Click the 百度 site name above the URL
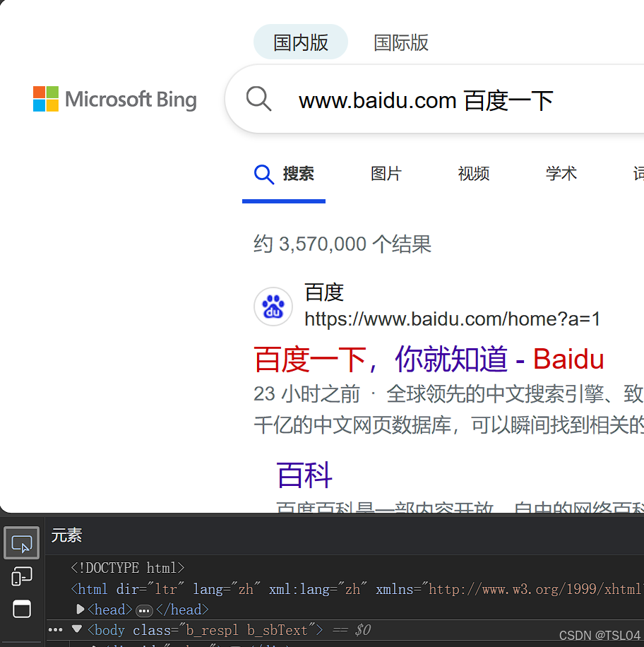 point(324,292)
